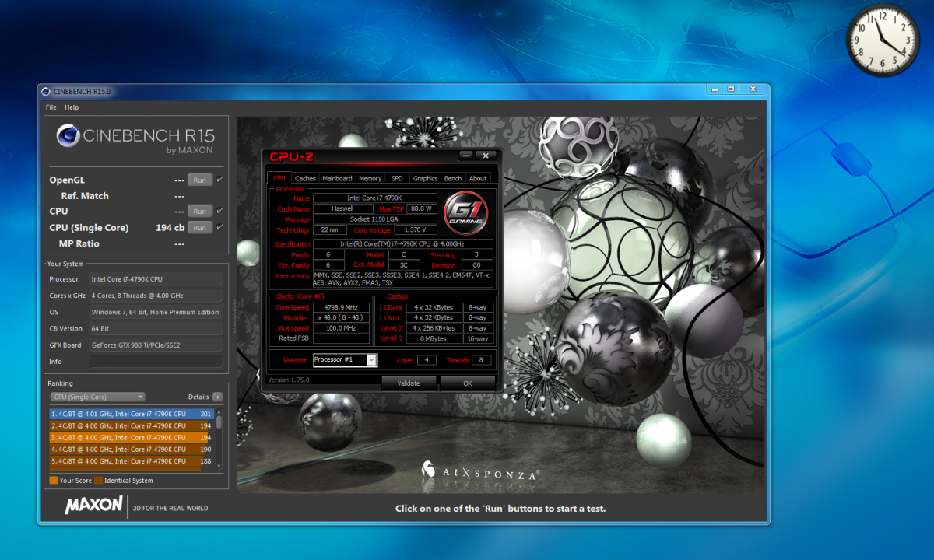This screenshot has height=560, width=934.
Task: Click the "194 cb" single core score
Action: tap(170, 227)
